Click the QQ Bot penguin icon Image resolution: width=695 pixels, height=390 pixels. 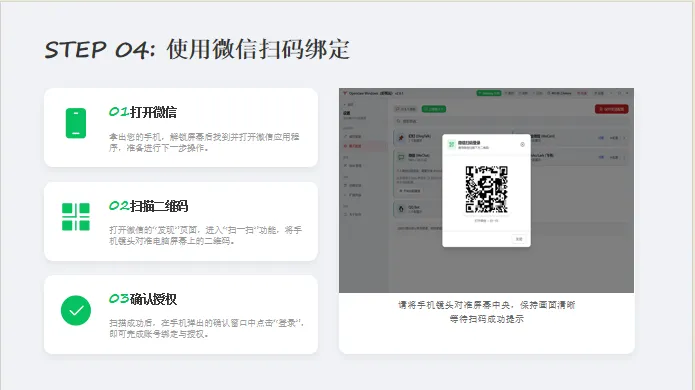tap(401, 209)
